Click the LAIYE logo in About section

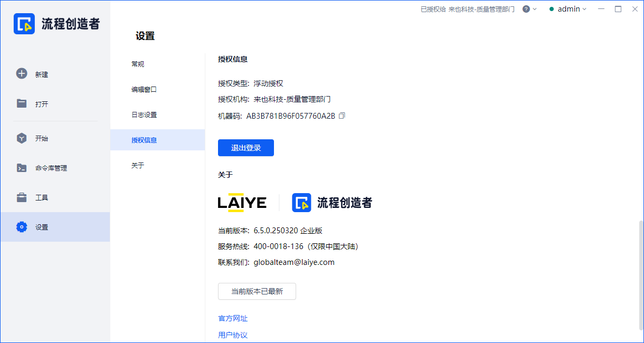(242, 202)
